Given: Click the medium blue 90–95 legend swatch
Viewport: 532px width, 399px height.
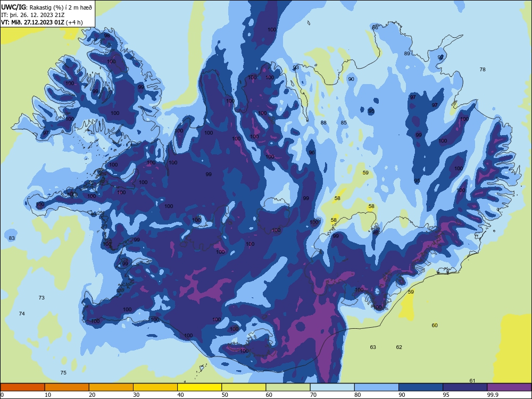Looking at the screenshot, I should coord(421,387).
